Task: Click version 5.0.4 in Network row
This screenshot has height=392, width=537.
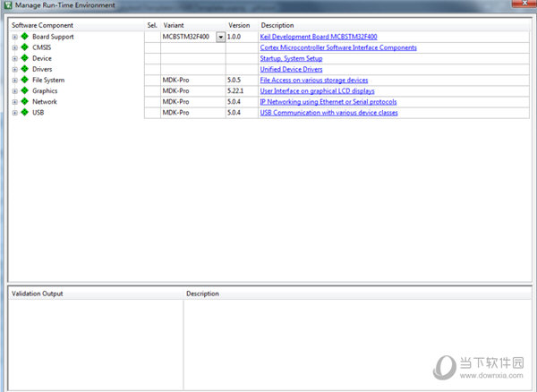Action: (234, 102)
